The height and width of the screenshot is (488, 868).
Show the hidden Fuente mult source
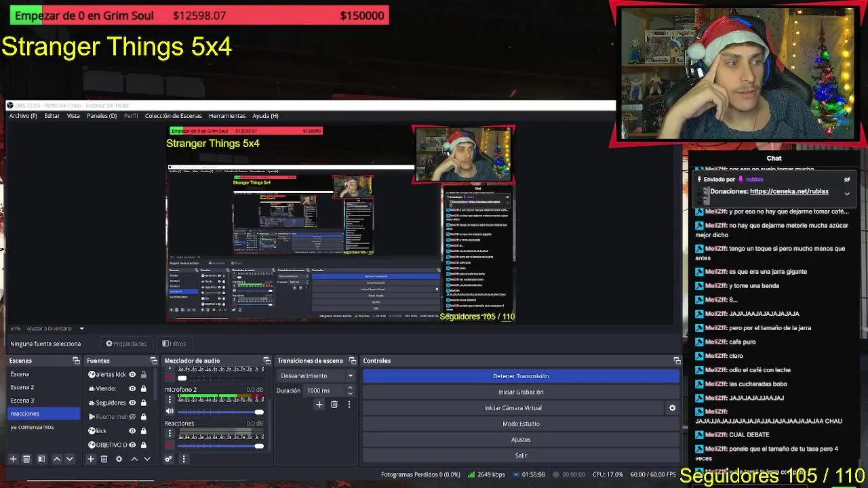point(132,417)
